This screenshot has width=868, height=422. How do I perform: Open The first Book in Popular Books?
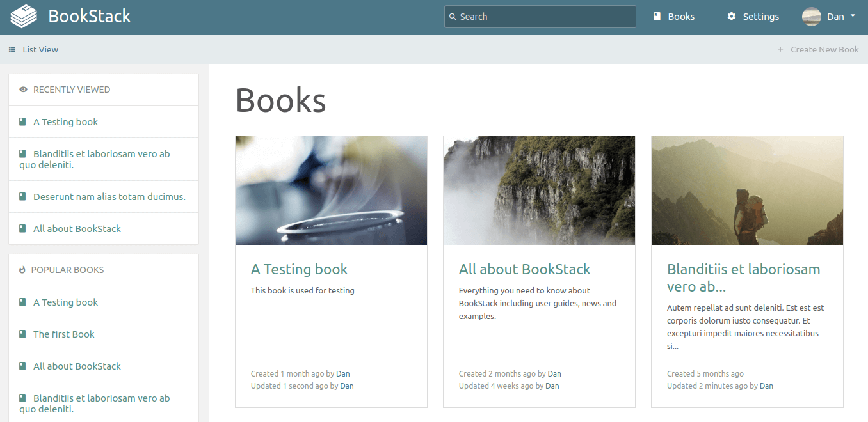click(x=64, y=334)
